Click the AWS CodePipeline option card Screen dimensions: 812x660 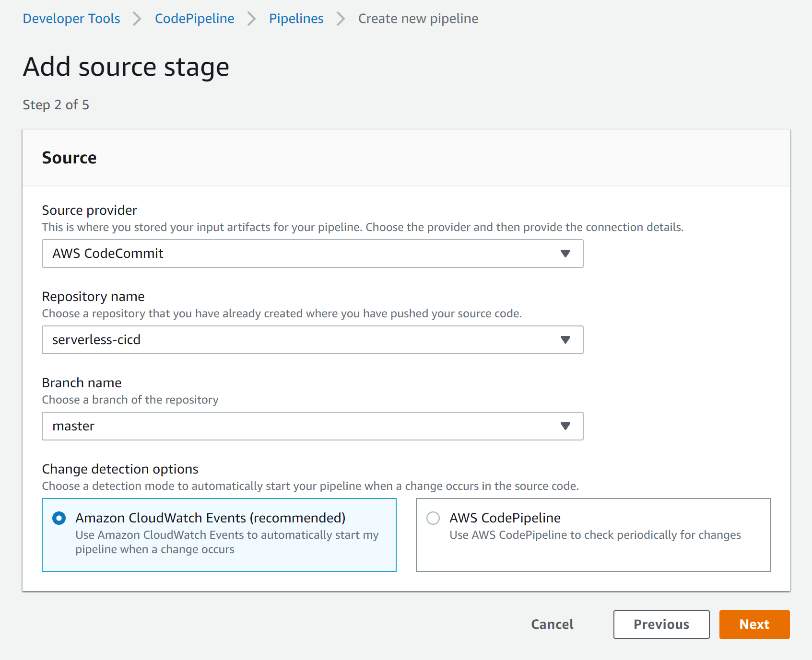pos(593,534)
